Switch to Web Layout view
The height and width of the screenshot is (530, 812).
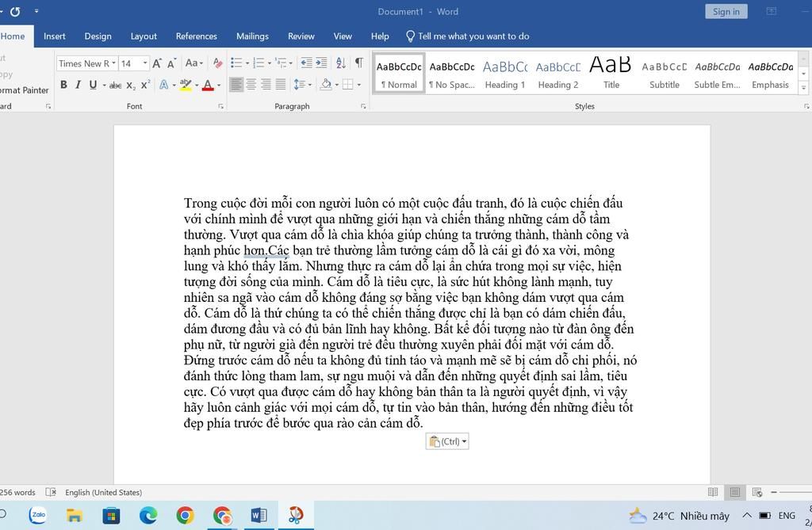click(x=756, y=492)
